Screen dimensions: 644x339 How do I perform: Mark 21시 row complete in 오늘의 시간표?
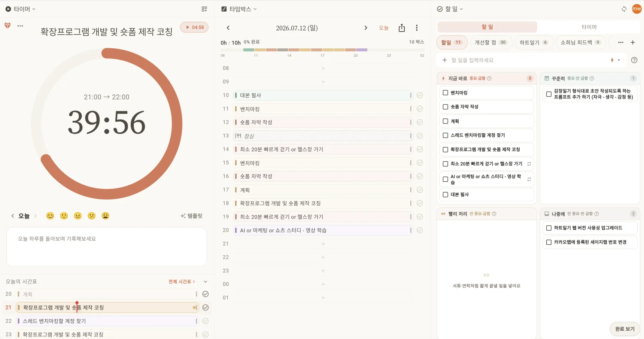[206, 308]
